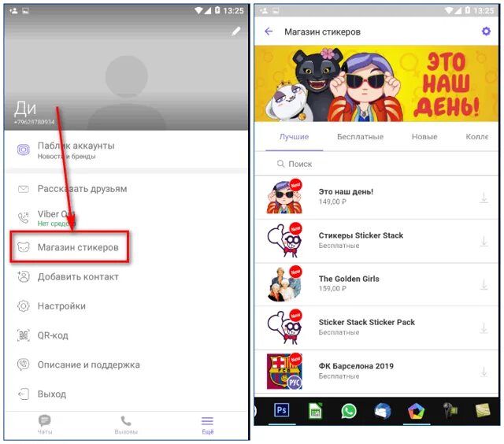Image resolution: width=504 pixels, height=444 pixels.
Task: Open Public accounts purple icon
Action: point(24,150)
